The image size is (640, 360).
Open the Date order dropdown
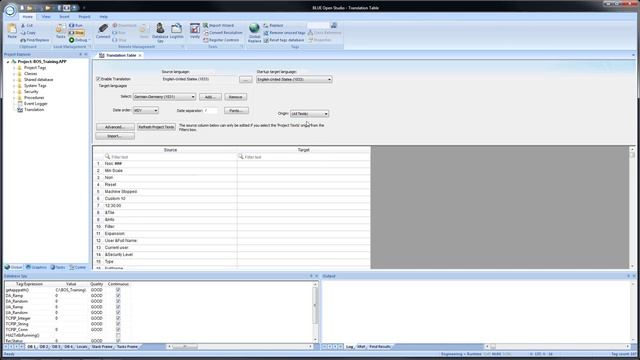[146, 110]
